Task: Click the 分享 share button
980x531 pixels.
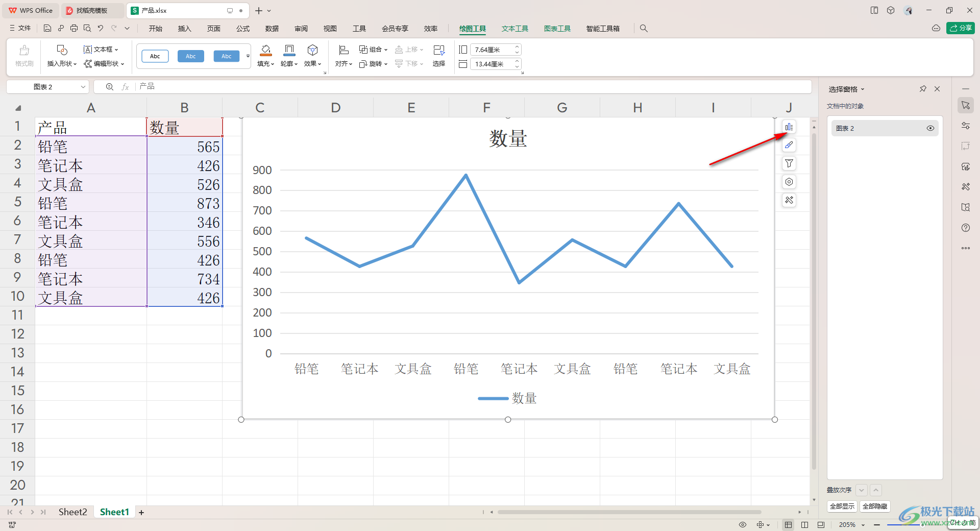Action: tap(961, 28)
